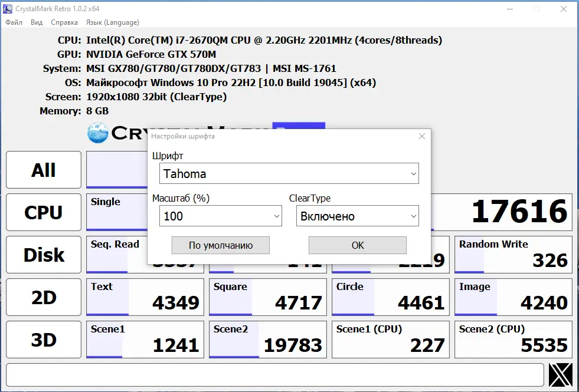579x392 pixels.
Task: Launch the 3D benchmark
Action: 44,340
